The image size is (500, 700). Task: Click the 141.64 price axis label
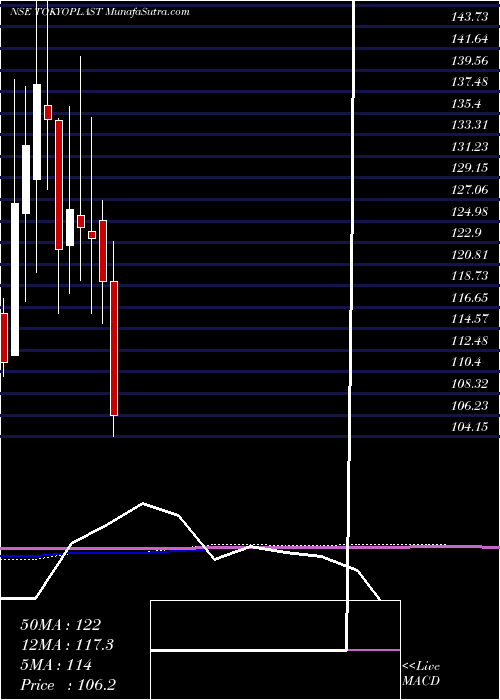coord(470,39)
